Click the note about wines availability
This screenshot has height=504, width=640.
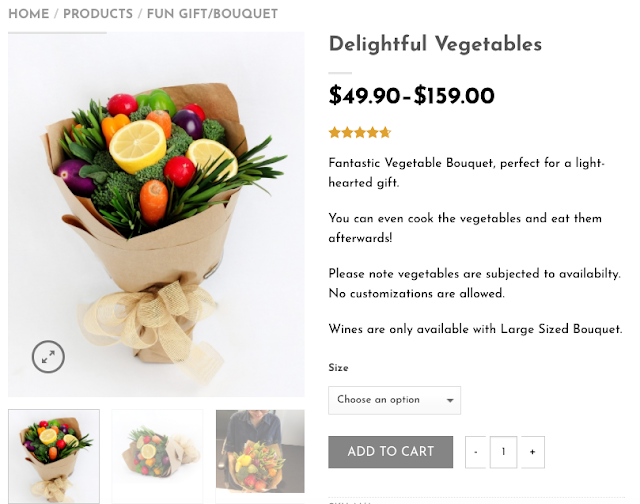click(476, 329)
